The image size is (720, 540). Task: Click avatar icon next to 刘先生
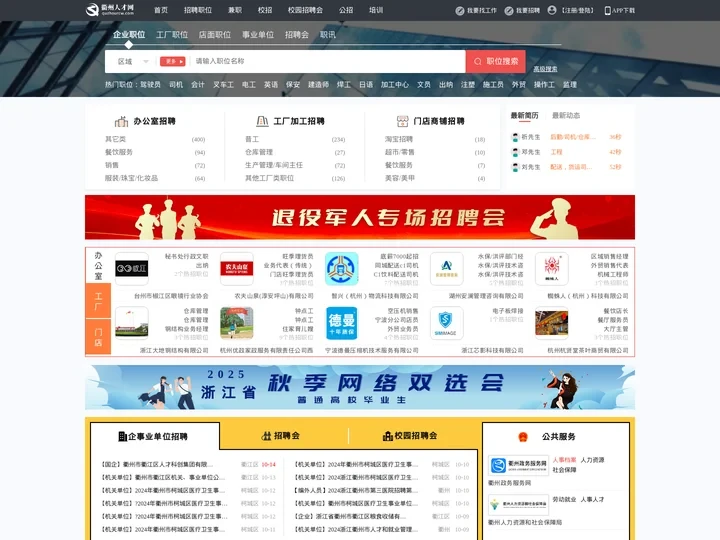515,167
